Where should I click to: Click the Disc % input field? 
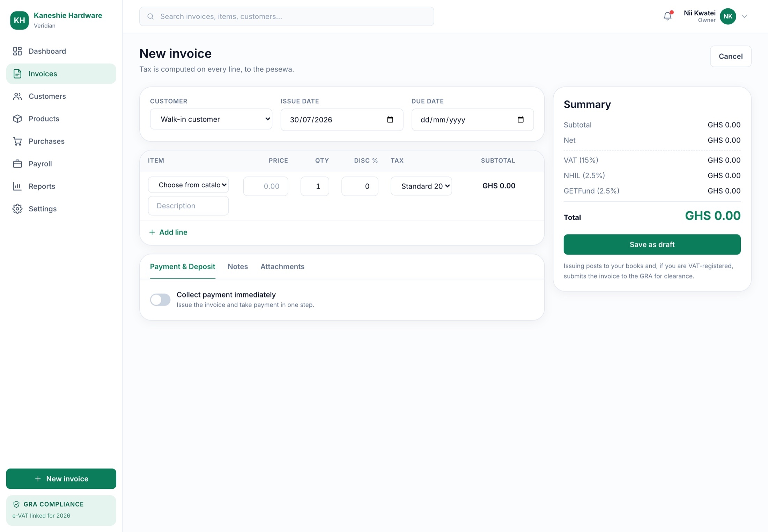[x=360, y=186]
